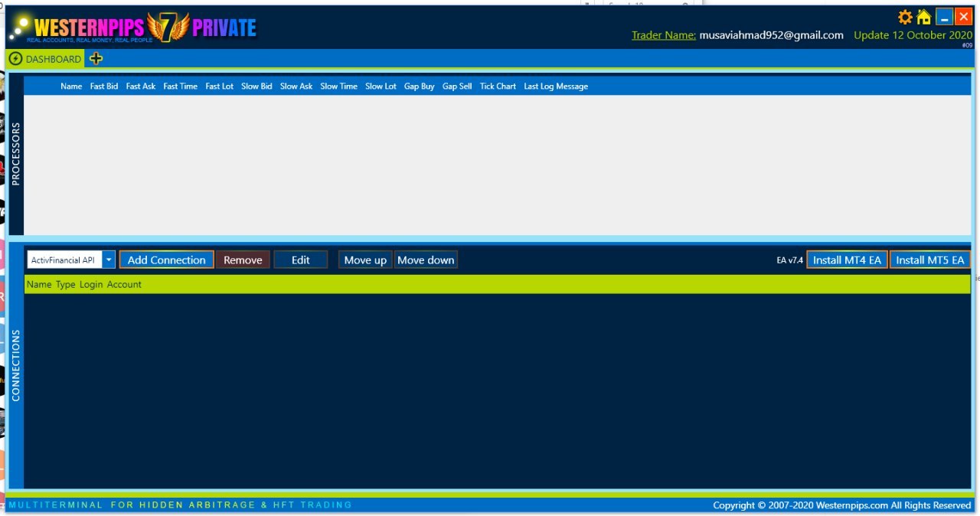Click the vertical PROCESSORS panel label

point(15,154)
